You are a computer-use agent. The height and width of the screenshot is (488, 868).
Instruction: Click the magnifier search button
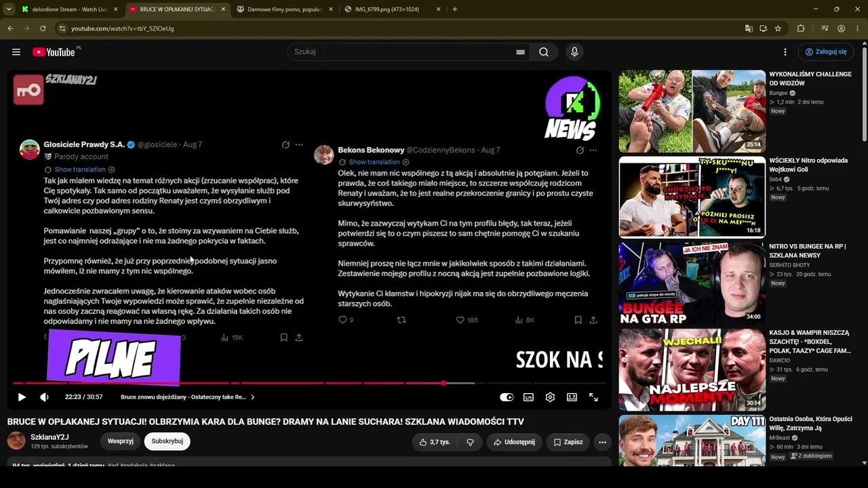tap(544, 52)
